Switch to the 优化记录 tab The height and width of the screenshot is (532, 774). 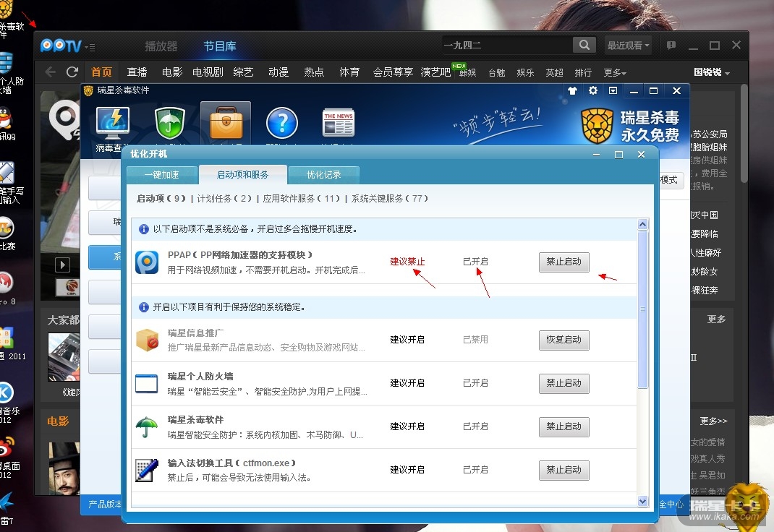click(324, 174)
